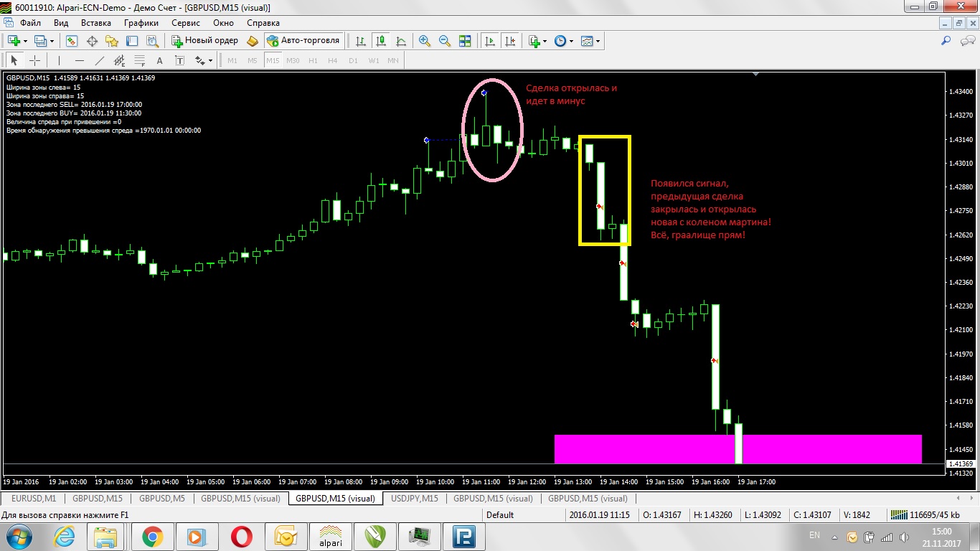Screen dimensions: 980x551
Task: Draw a horizontal line
Action: tap(79, 60)
